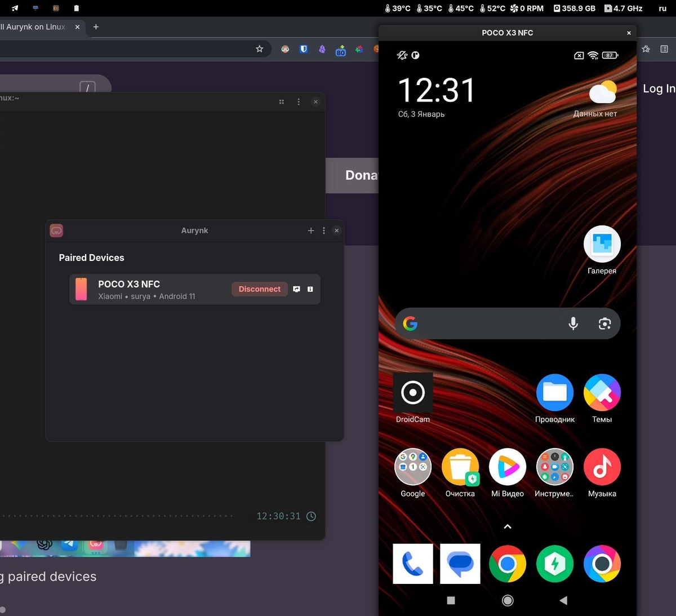Click the extension with 80 badge
The height and width of the screenshot is (616, 676).
coord(341,50)
